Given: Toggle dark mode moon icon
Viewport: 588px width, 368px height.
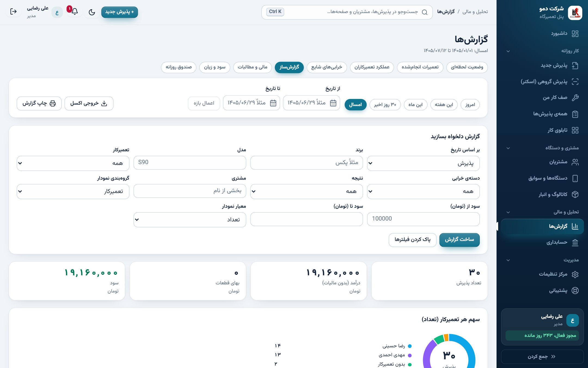Looking at the screenshot, I should point(92,12).
